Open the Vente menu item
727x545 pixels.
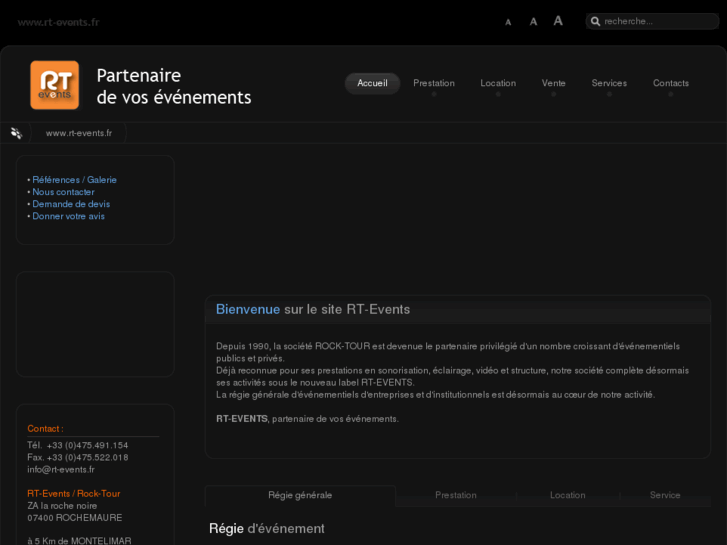pos(554,83)
